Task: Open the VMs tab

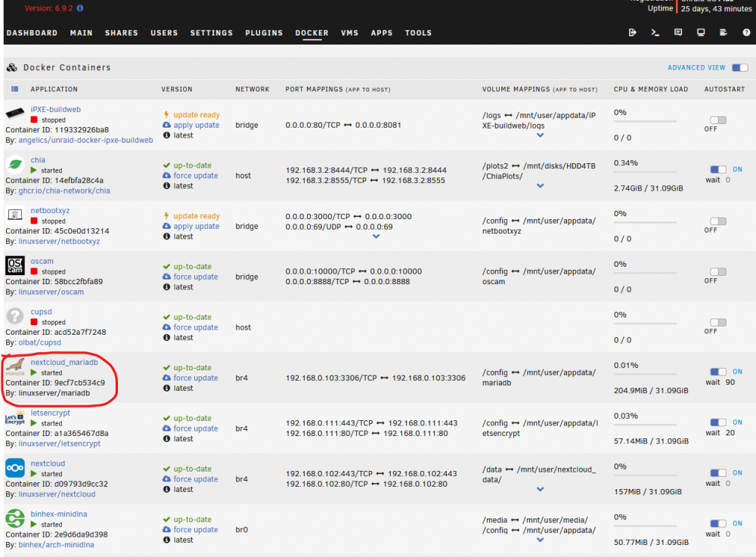Action: tap(349, 32)
